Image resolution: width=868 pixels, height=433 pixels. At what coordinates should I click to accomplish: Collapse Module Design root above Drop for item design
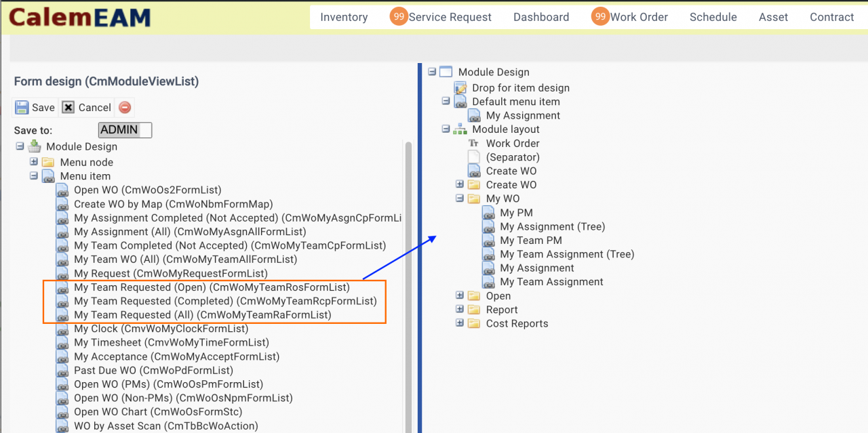(x=432, y=71)
